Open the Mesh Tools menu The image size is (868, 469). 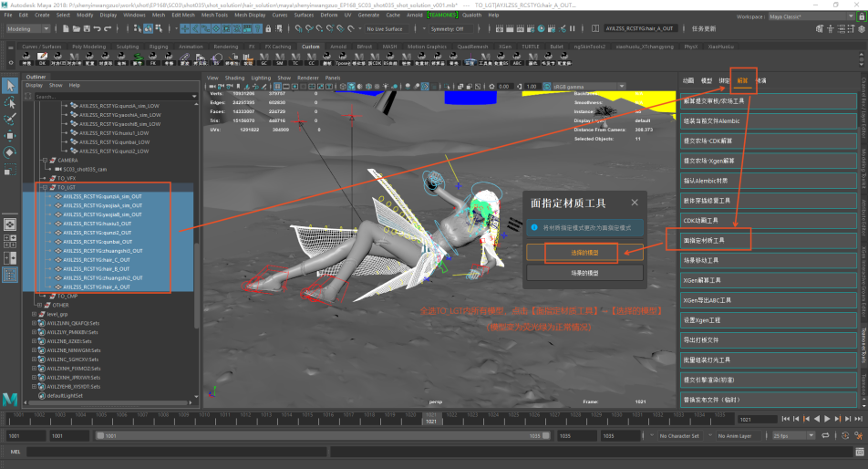(x=214, y=15)
